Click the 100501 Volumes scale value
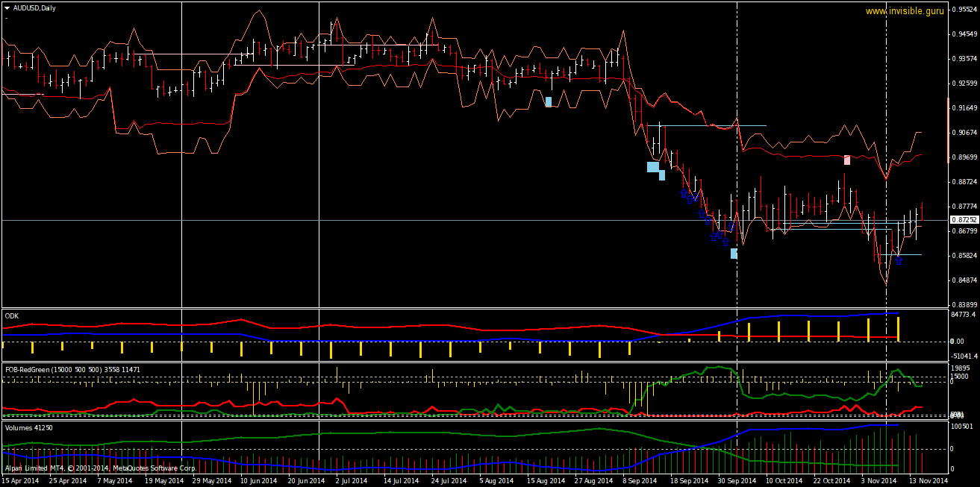The image size is (980, 487). click(x=962, y=427)
